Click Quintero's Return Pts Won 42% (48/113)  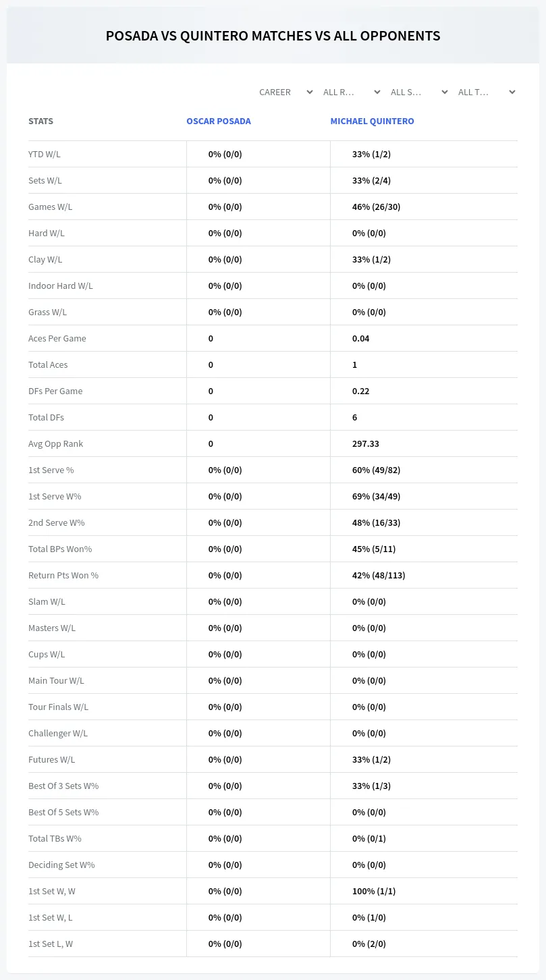[379, 575]
